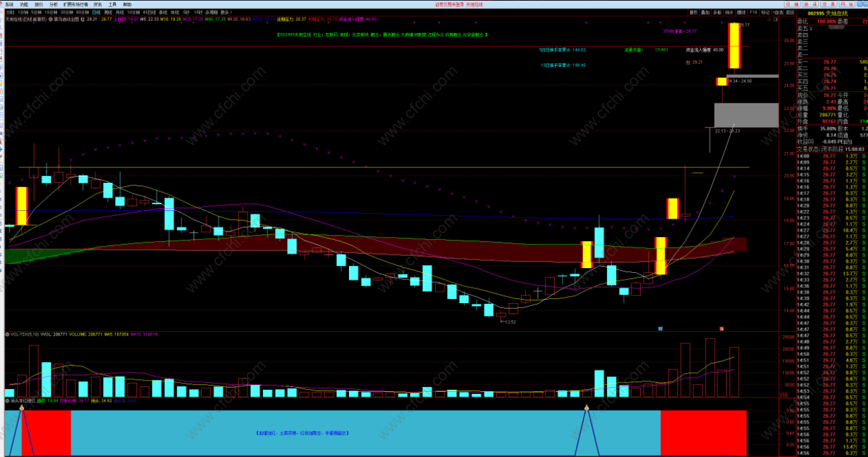The height and width of the screenshot is (457, 868).
Task: Select the 月线 period tab
Action: click(120, 12)
